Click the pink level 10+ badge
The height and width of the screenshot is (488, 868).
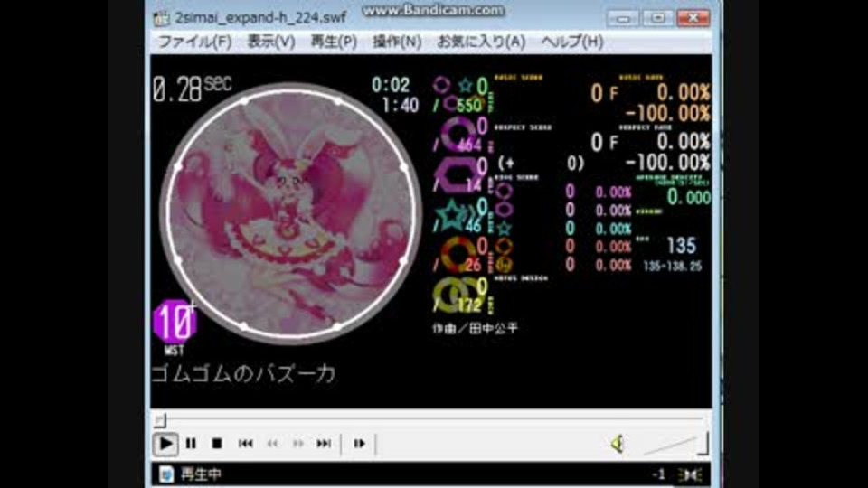point(175,322)
